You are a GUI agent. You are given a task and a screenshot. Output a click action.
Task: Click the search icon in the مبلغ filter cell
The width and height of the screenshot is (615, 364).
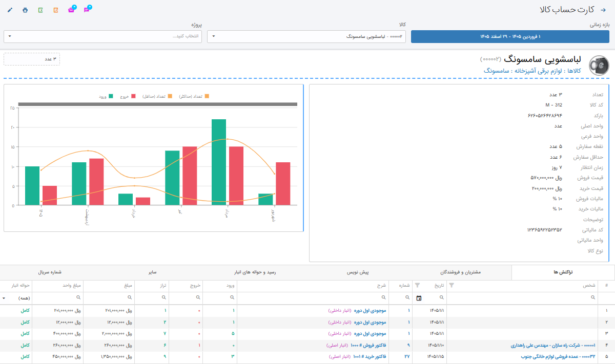pos(129,297)
